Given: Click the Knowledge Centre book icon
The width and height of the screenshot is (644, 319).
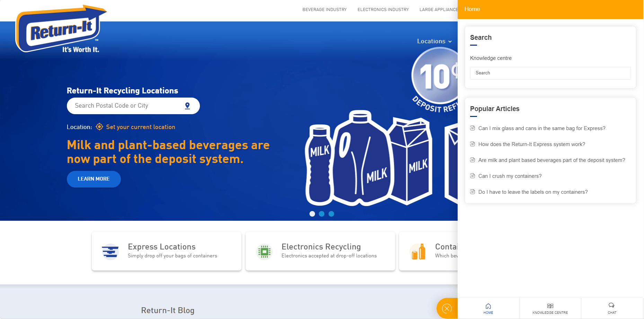Looking at the screenshot, I should (x=550, y=306).
